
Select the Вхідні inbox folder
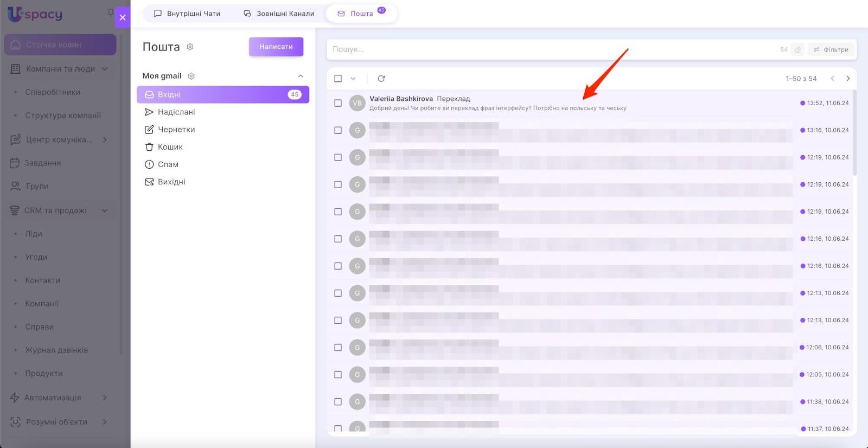pos(223,94)
